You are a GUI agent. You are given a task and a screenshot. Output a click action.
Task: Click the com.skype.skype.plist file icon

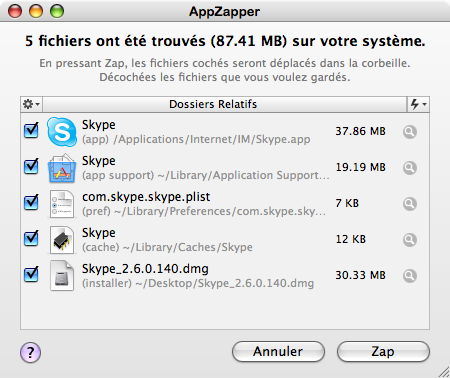(62, 204)
